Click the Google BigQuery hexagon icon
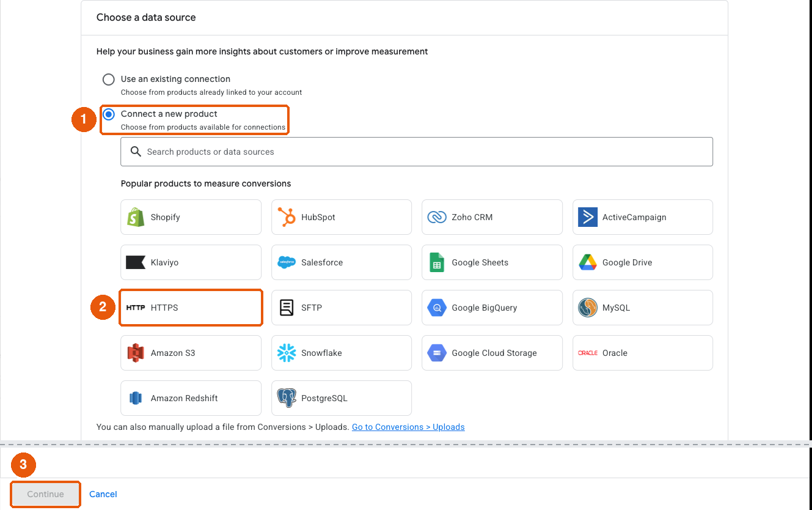 pos(437,308)
